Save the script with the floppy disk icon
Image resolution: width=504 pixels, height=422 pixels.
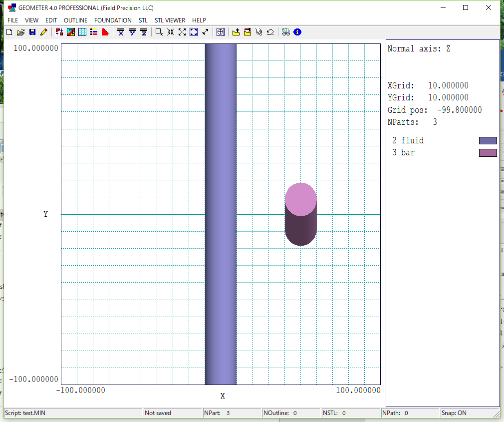[x=32, y=32]
